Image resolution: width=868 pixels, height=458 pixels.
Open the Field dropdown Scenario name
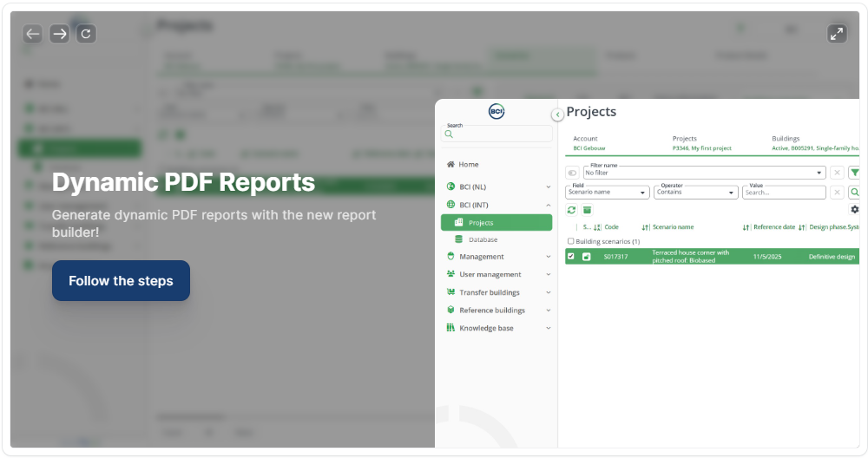click(x=608, y=192)
